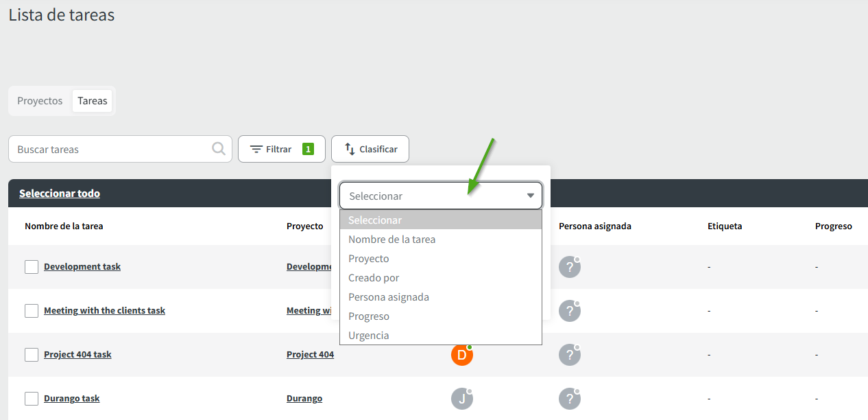The image size is (868, 420).
Task: Click the search magnifier icon
Action: pyautogui.click(x=219, y=149)
